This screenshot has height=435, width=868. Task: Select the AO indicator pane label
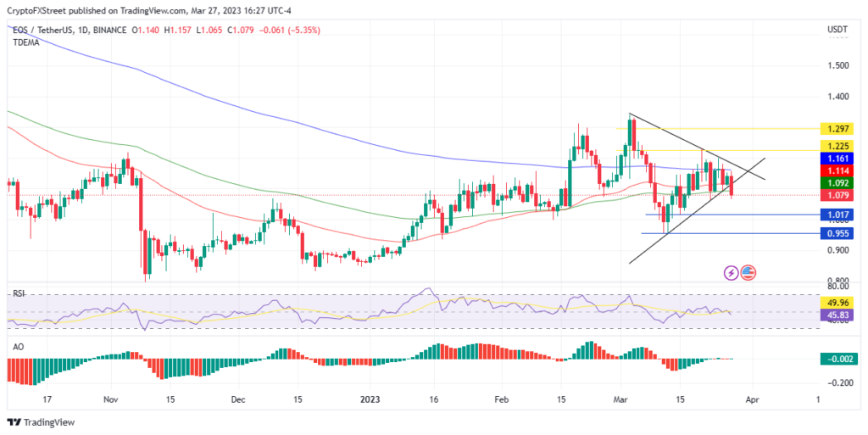[16, 348]
